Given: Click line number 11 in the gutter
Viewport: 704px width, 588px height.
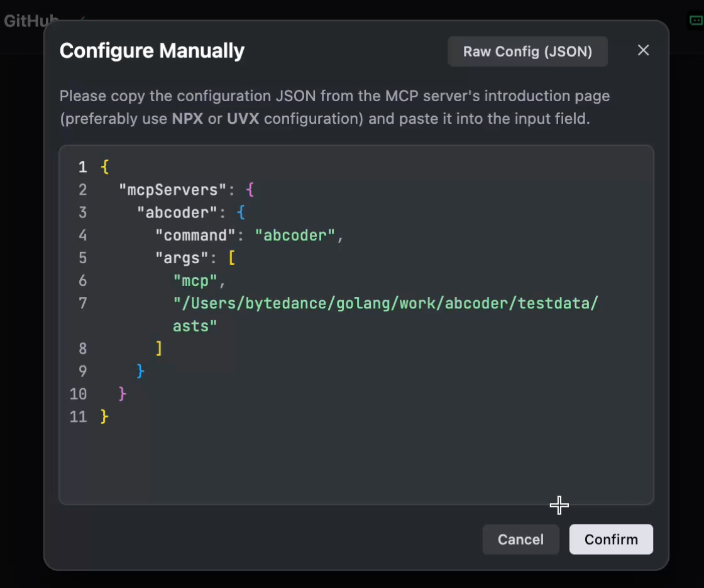Looking at the screenshot, I should (x=78, y=417).
